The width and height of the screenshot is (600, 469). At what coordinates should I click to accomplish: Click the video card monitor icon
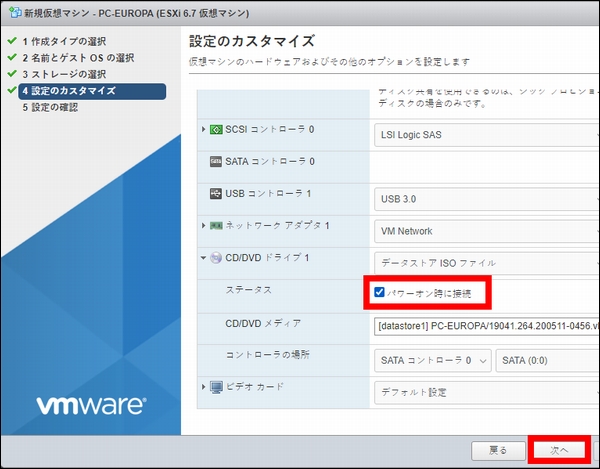tap(216, 387)
